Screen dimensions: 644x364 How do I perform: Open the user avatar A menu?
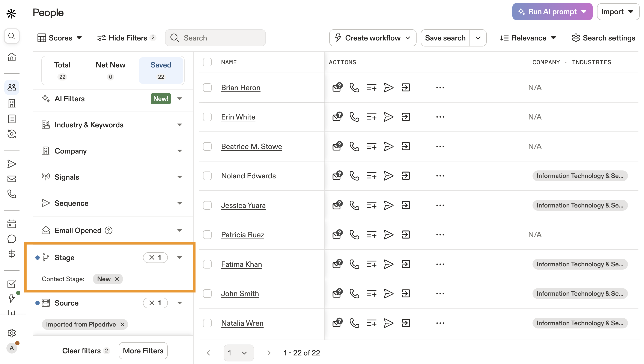pyautogui.click(x=12, y=348)
